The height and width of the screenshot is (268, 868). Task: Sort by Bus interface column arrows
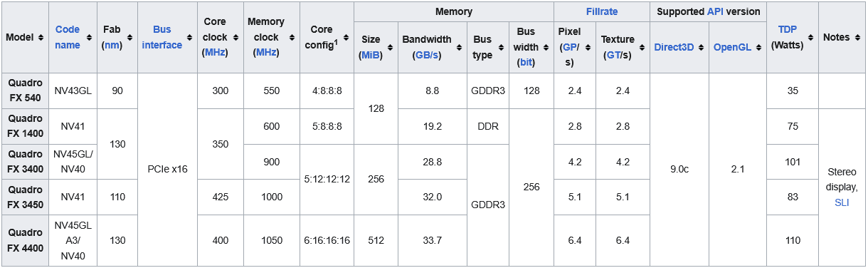click(x=189, y=37)
